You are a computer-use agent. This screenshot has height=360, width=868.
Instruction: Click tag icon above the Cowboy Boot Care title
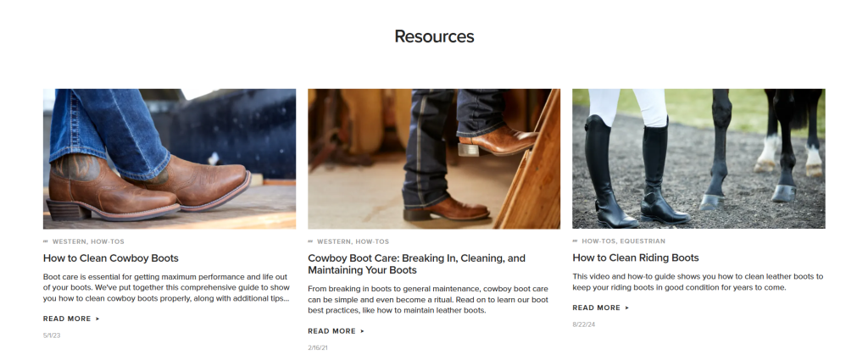(310, 241)
